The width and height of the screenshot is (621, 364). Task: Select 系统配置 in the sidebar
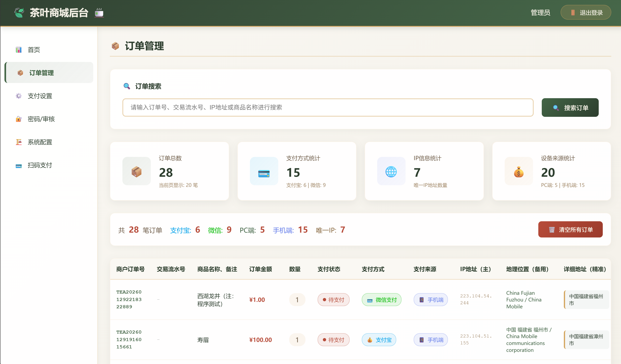click(x=40, y=142)
